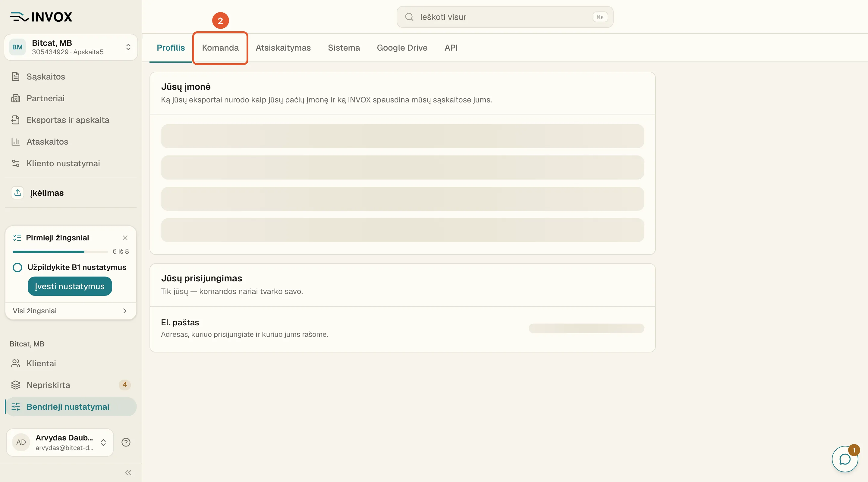Open the Komanda tab

click(x=220, y=48)
